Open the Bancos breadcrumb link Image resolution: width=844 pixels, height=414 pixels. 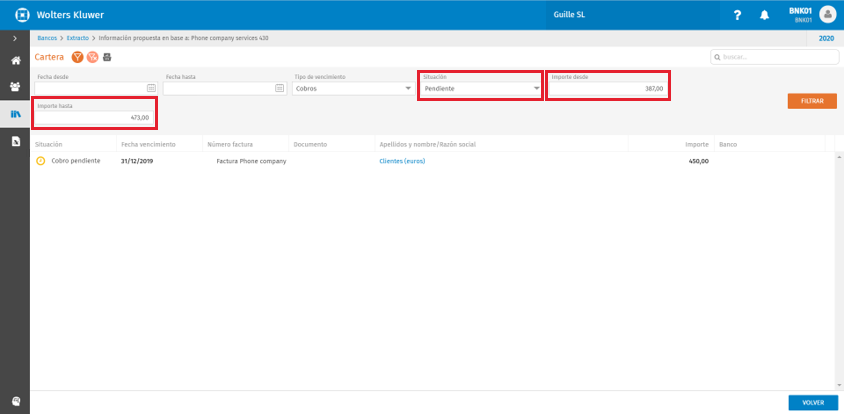click(x=47, y=38)
